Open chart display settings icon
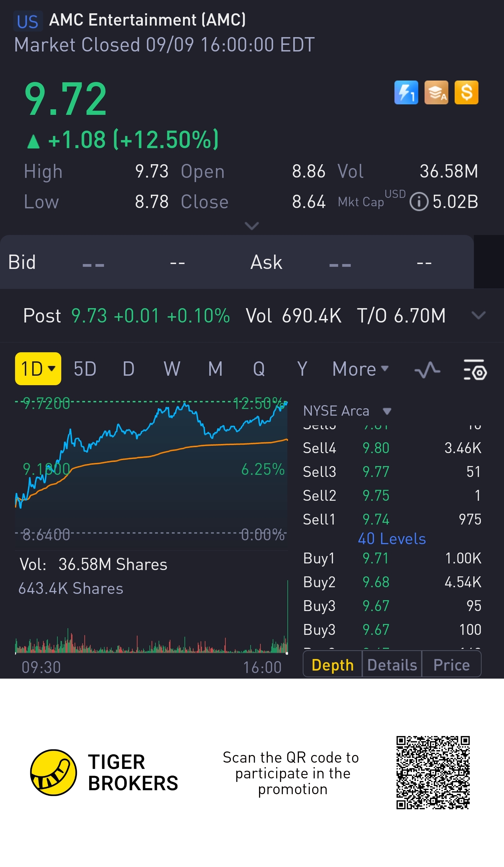 [475, 369]
